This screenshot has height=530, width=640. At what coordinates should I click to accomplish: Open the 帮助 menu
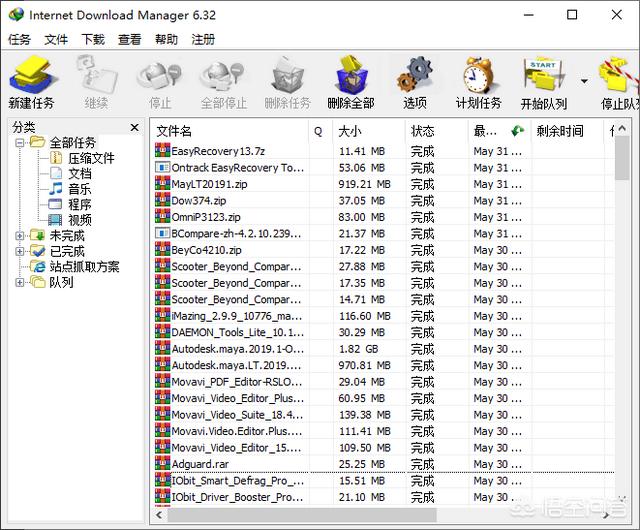click(167, 40)
